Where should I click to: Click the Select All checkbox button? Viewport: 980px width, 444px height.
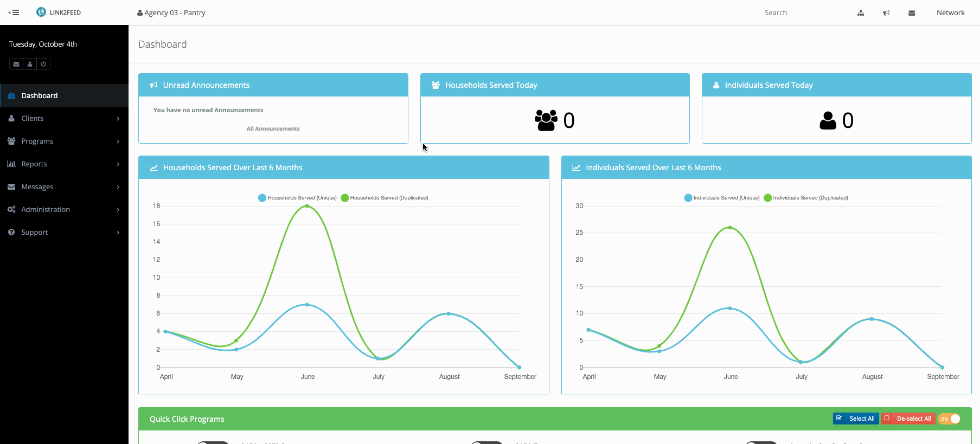[856, 419]
